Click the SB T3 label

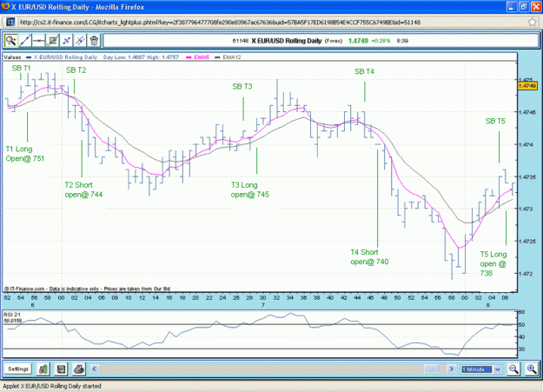point(242,86)
